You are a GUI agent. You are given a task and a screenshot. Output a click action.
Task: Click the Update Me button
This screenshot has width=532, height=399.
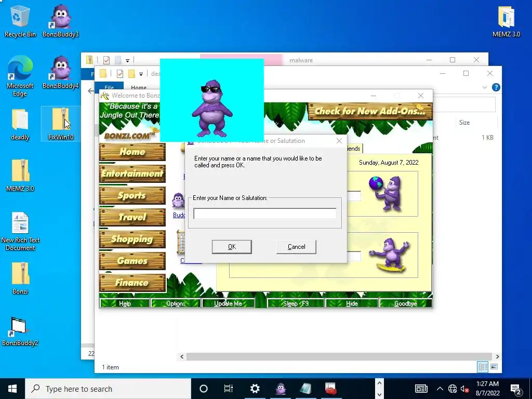coord(228,303)
